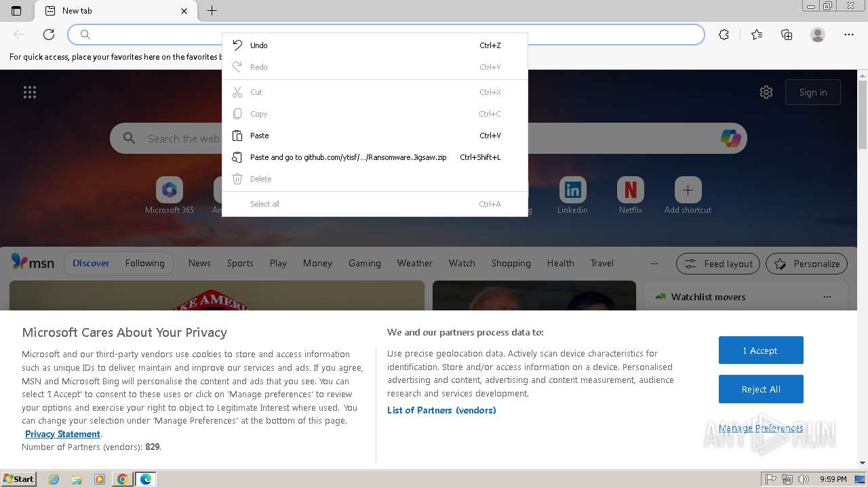Viewport: 868px width, 488px height.
Task: Click the Personalize button
Action: (807, 264)
